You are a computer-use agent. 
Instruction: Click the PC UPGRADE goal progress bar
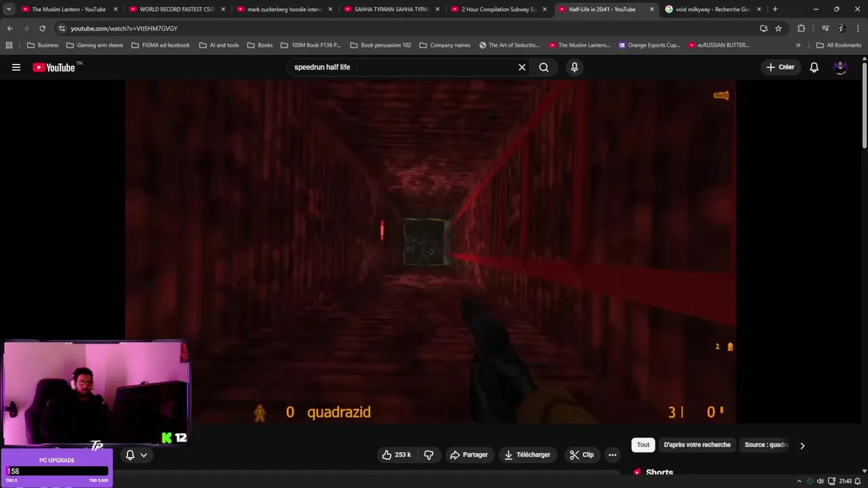tap(57, 471)
